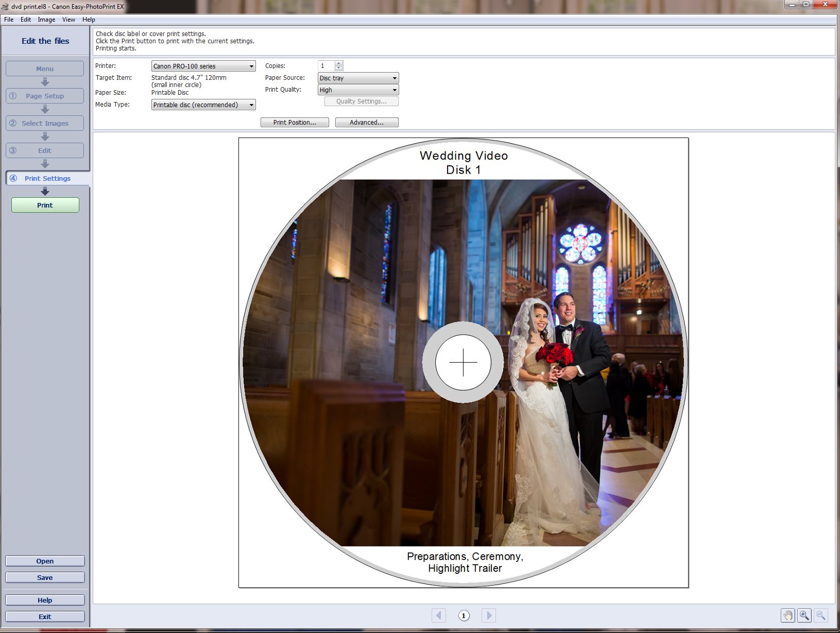This screenshot has height=633, width=840.
Task: Select the hand pan tool in preview corner
Action: point(787,615)
